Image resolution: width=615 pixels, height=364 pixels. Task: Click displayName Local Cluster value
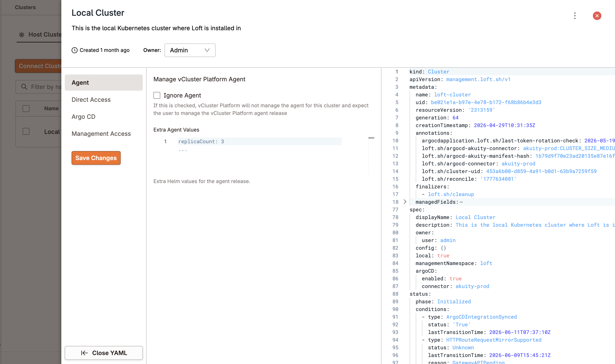point(475,217)
